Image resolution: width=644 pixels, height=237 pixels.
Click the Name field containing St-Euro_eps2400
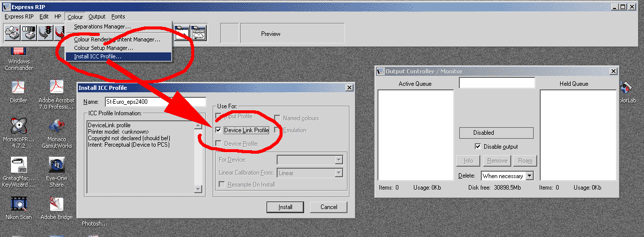tap(155, 102)
